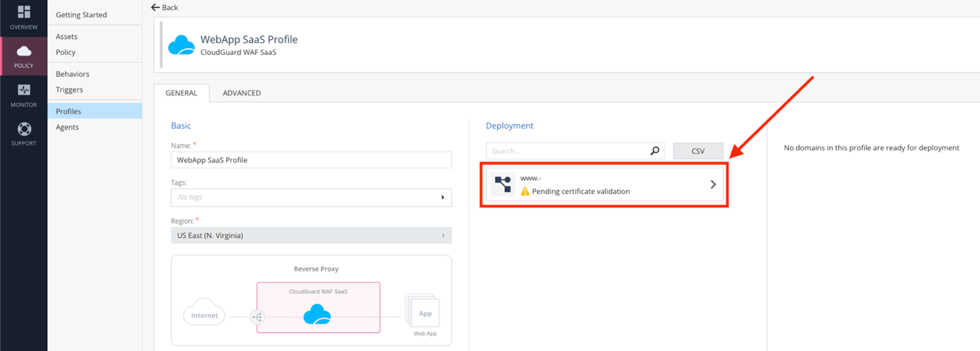Click the Pending certificate validation text

click(580, 191)
